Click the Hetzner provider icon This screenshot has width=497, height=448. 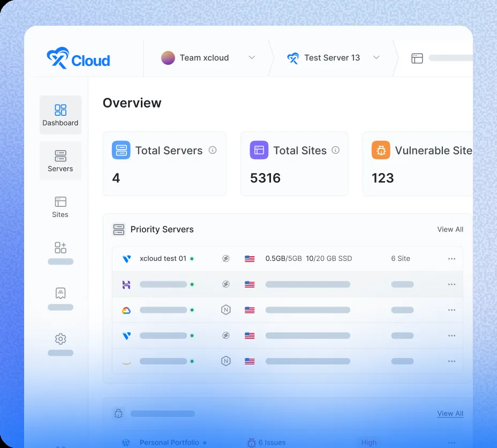pos(126,285)
